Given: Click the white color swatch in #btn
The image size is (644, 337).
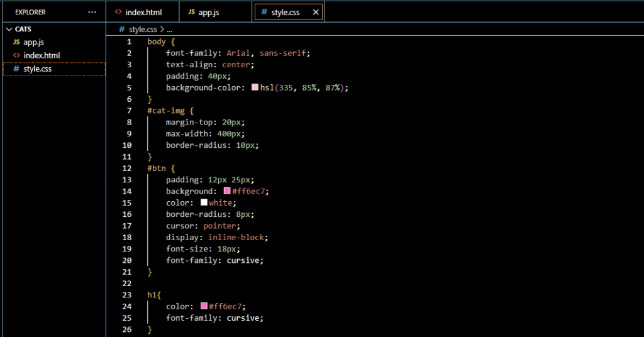Looking at the screenshot, I should point(204,202).
